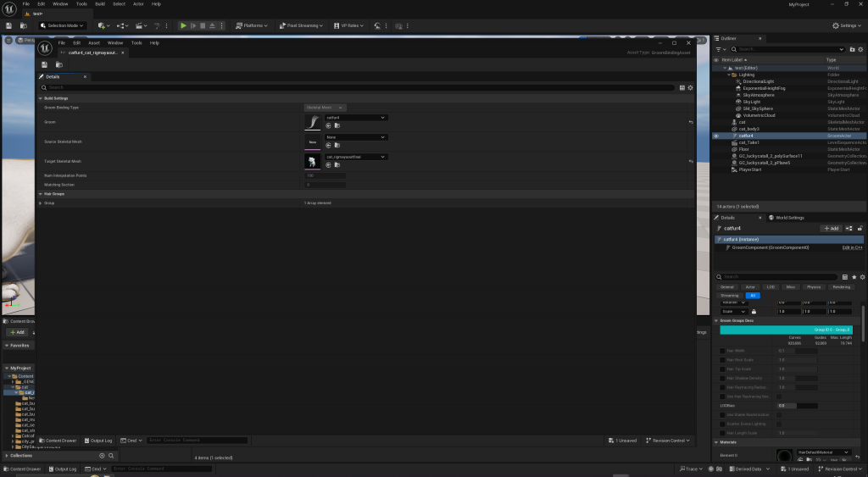Lock the Details panel selection
Image resolution: width=868 pixels, height=477 pixels.
click(x=860, y=228)
